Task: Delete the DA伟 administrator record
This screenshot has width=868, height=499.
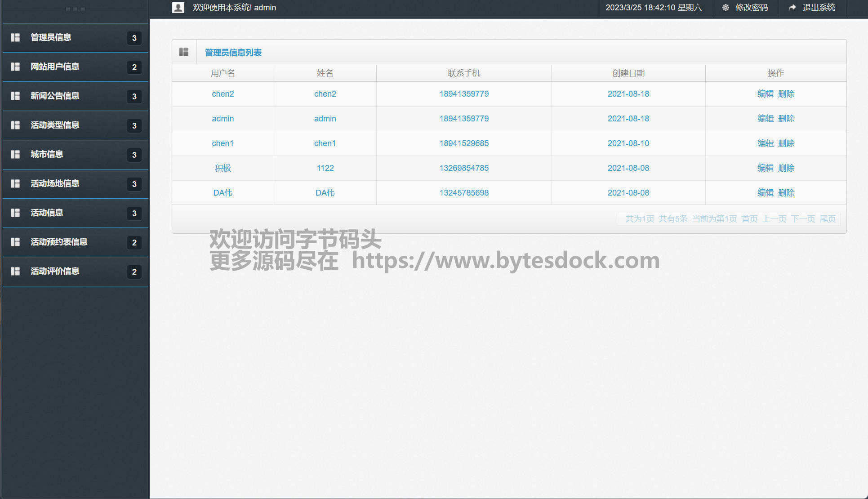Action: coord(786,193)
